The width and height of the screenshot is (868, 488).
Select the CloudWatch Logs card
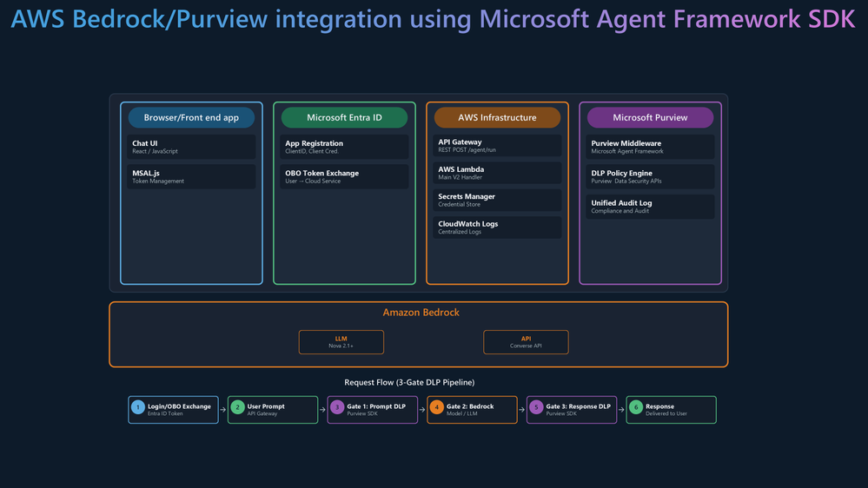[497, 228]
